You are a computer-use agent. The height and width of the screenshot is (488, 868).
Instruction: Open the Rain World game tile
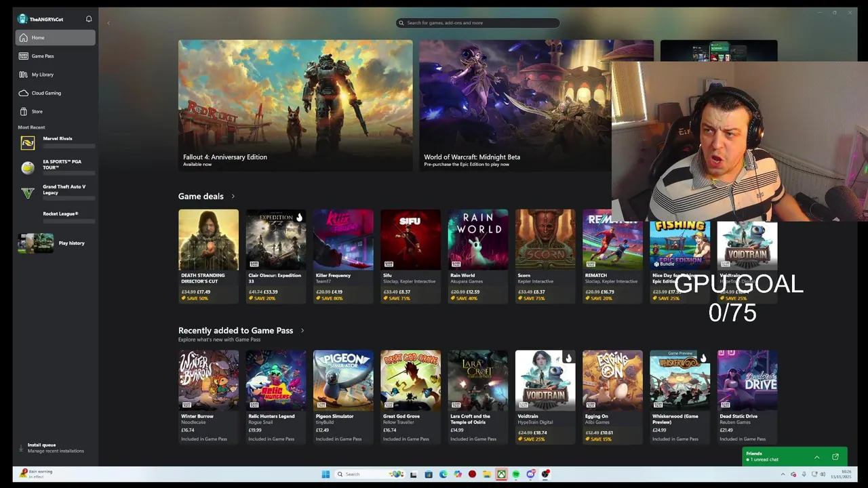pyautogui.click(x=477, y=256)
